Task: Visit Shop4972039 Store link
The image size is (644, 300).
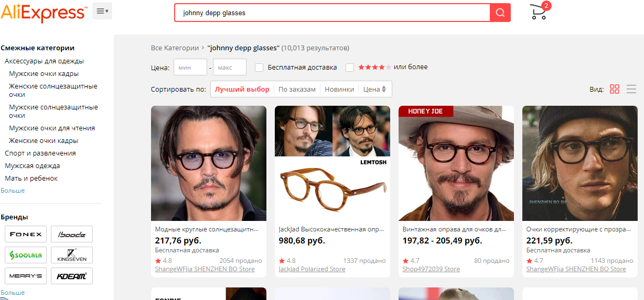Action: click(431, 269)
